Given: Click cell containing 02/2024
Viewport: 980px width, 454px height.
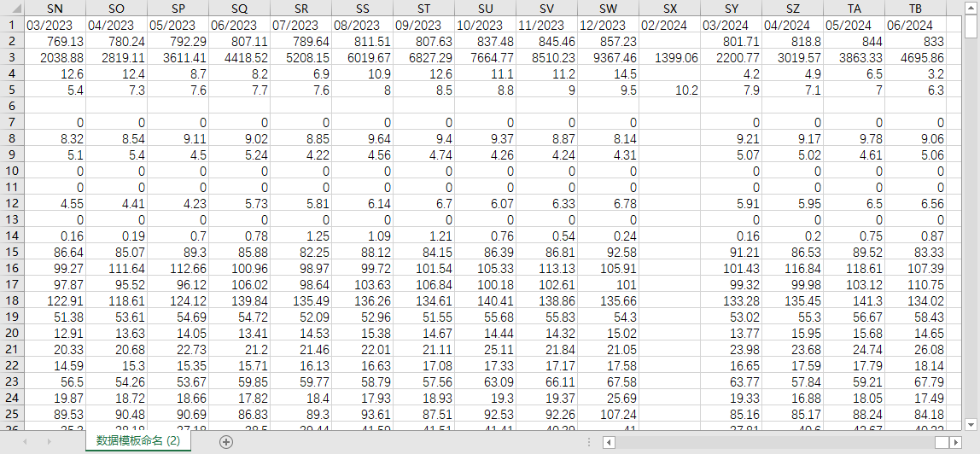Looking at the screenshot, I should [670, 26].
